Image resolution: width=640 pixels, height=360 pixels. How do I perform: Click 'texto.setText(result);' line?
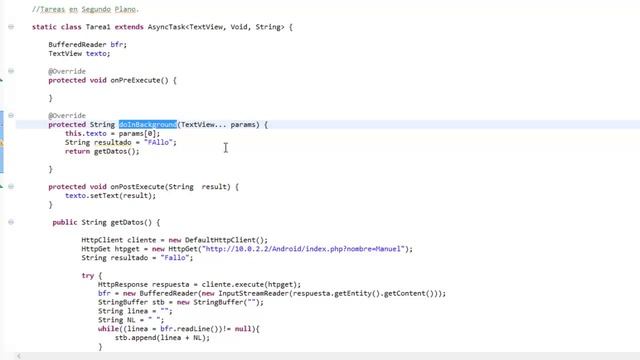tap(110, 196)
